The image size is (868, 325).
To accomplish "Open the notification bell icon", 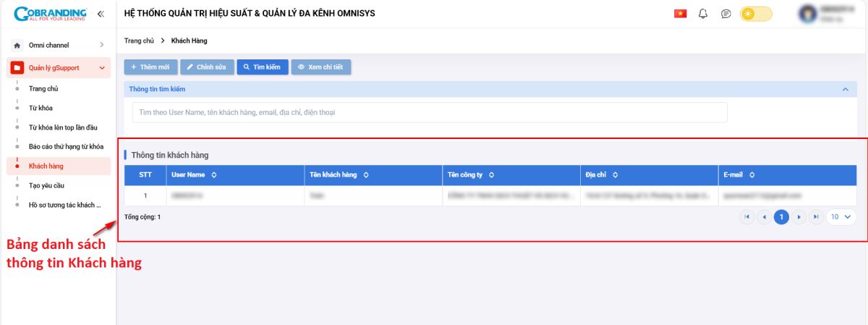I will tap(703, 14).
